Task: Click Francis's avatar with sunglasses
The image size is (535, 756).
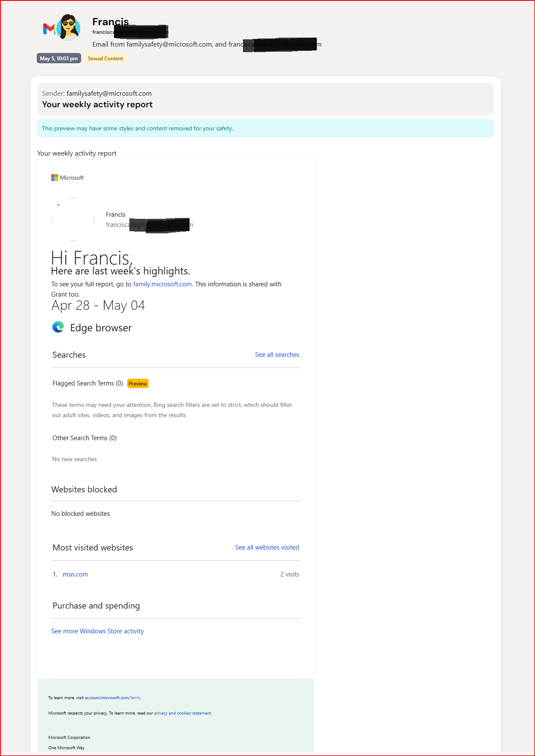Action: pos(68,27)
